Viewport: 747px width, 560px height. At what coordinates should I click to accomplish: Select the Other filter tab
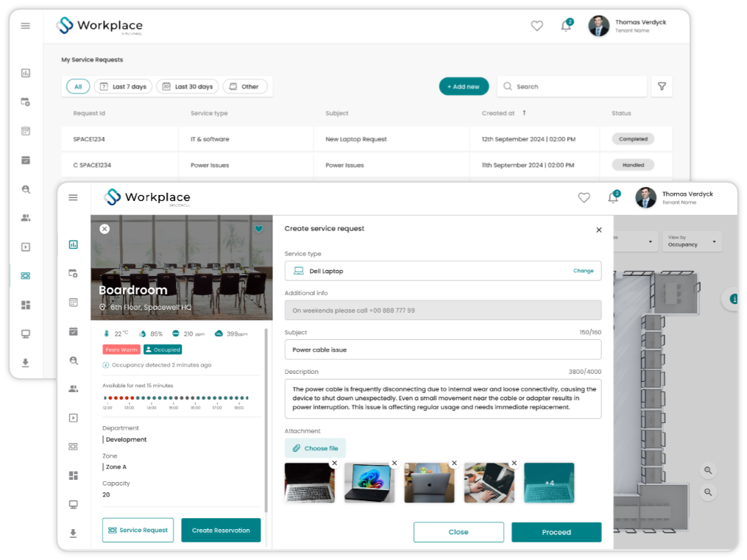click(x=245, y=87)
